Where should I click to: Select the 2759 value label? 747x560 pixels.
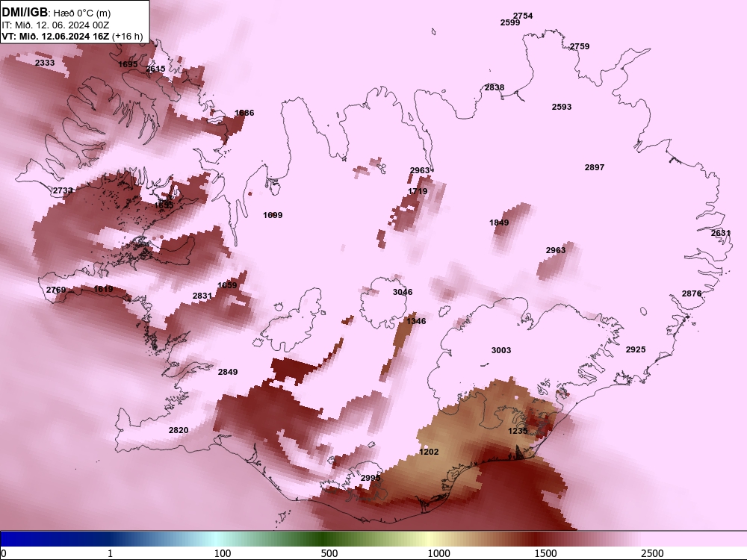coord(580,46)
